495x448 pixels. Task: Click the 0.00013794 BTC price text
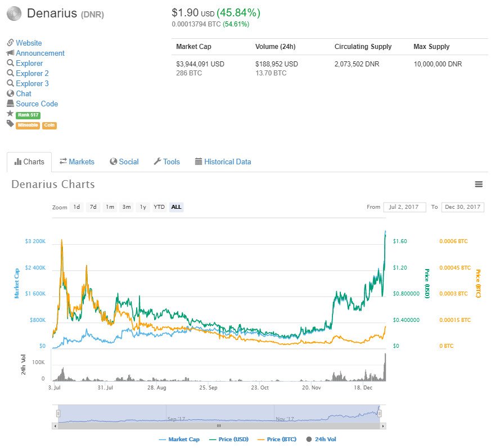pyautogui.click(x=196, y=24)
